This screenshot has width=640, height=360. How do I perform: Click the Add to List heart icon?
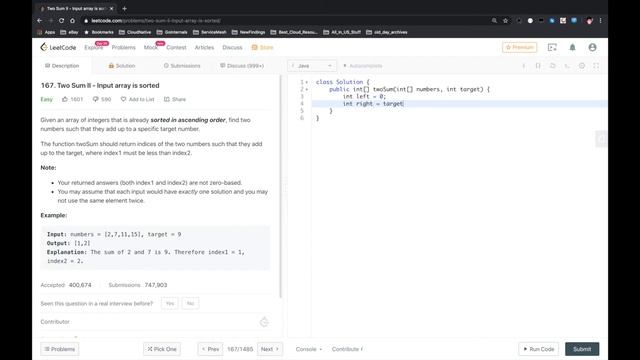123,99
